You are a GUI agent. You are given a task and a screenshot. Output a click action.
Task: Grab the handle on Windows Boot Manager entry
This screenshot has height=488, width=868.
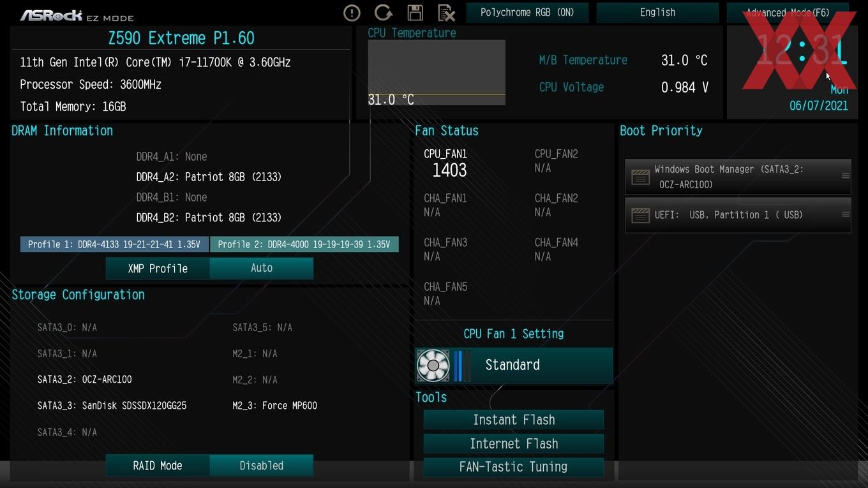coord(846,176)
